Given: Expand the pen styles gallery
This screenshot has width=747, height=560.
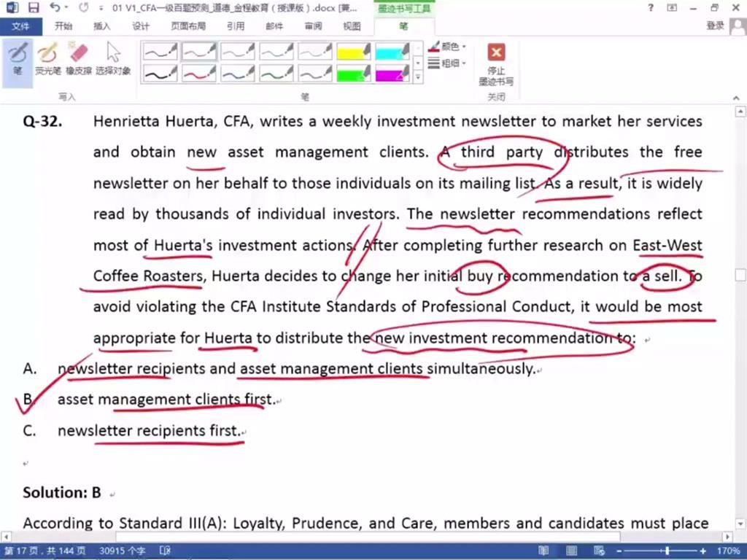Looking at the screenshot, I should pos(418,76).
